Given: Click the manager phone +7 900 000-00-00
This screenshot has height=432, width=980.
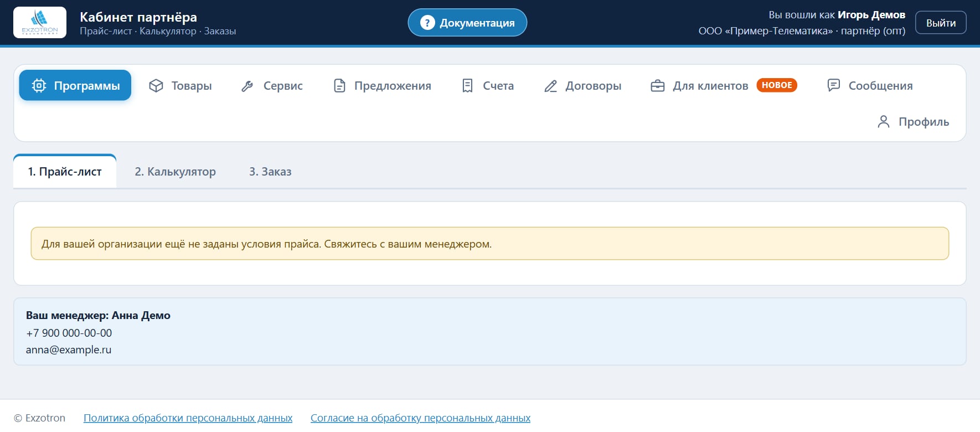Looking at the screenshot, I should click(x=69, y=333).
